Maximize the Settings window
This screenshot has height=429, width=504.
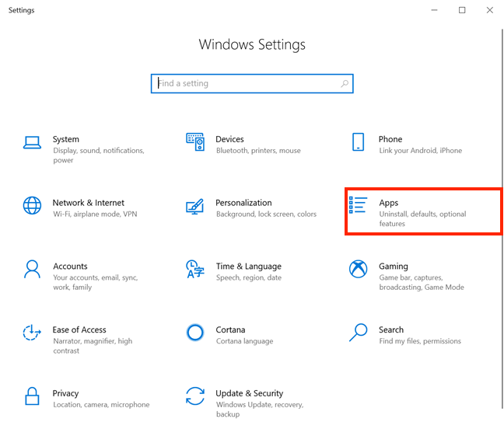click(462, 10)
